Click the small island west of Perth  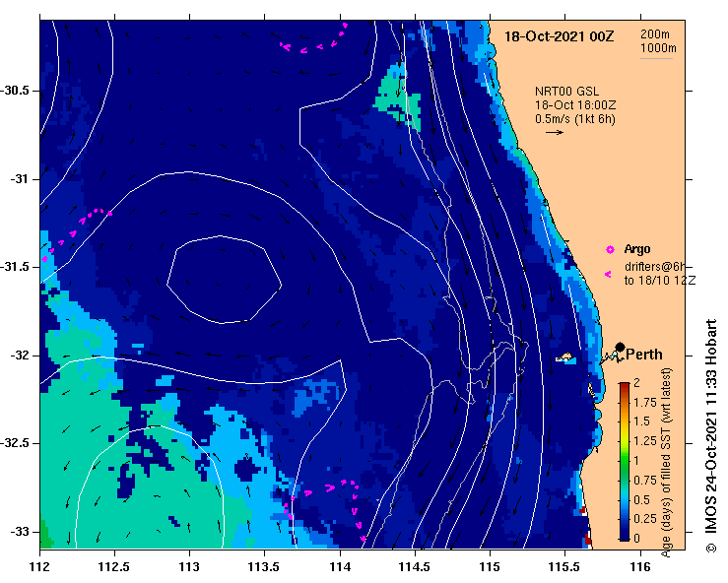[x=565, y=357]
